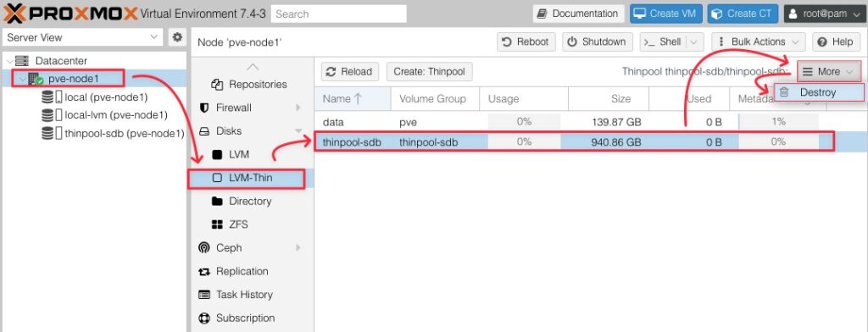868x332 pixels.
Task: Sort by the Usage column header
Action: tap(524, 98)
